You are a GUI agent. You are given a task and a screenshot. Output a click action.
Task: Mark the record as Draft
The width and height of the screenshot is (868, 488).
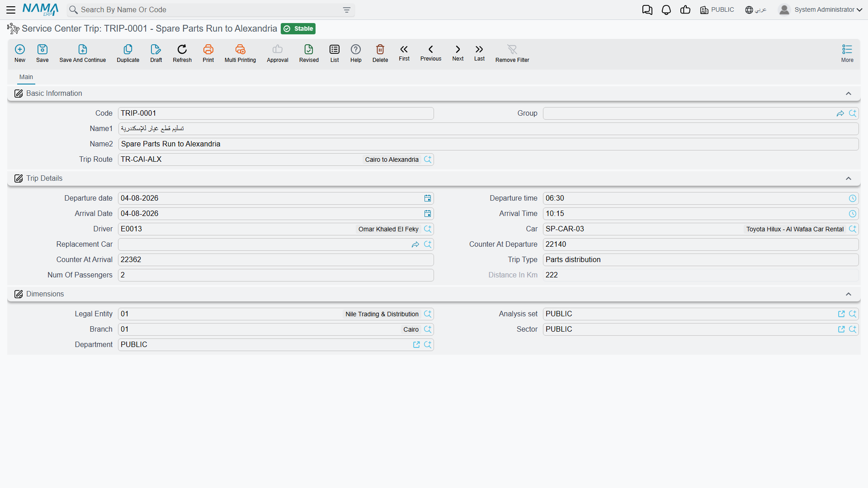[x=156, y=53]
